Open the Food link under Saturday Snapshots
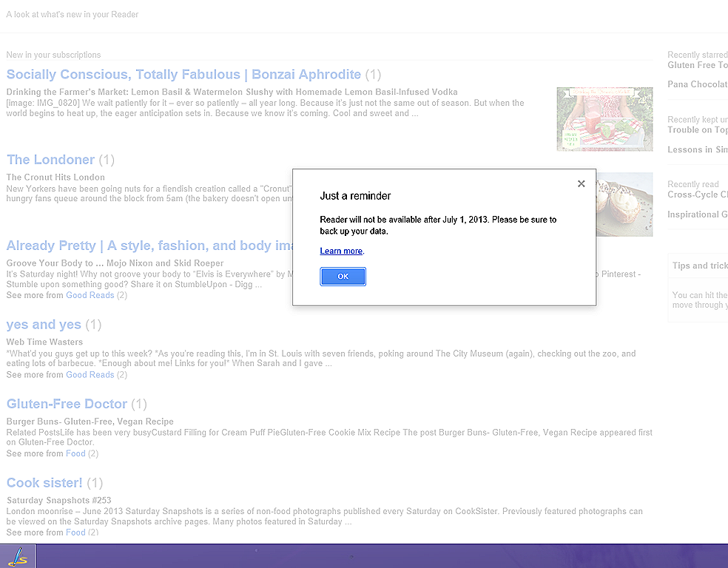Viewport: 728px width, 568px height. 75,532
